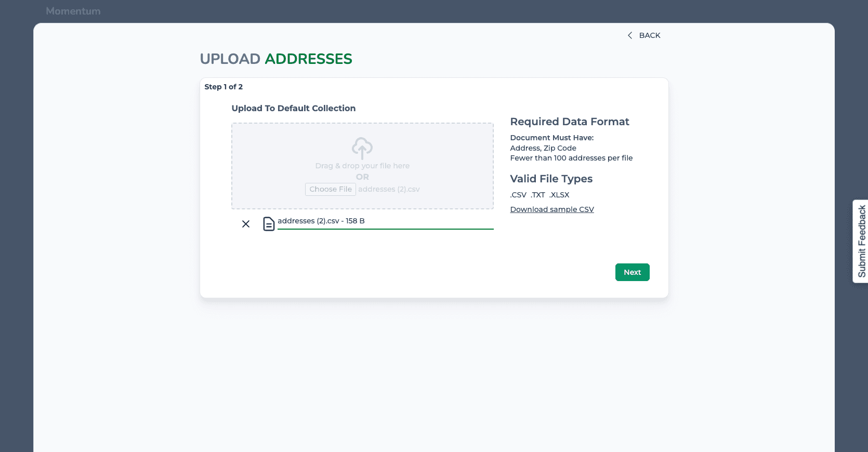Screen dimensions: 868x452
Task: Click the 'Document Must Have:' label
Action: [x=552, y=138]
